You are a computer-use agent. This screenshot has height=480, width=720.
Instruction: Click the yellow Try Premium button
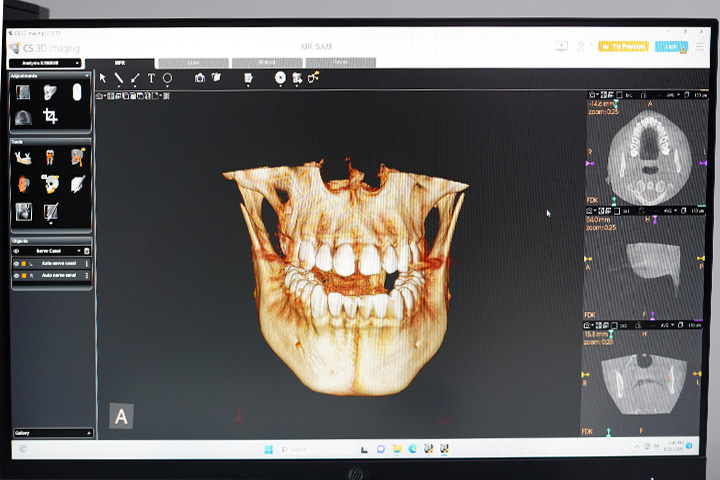pyautogui.click(x=623, y=46)
